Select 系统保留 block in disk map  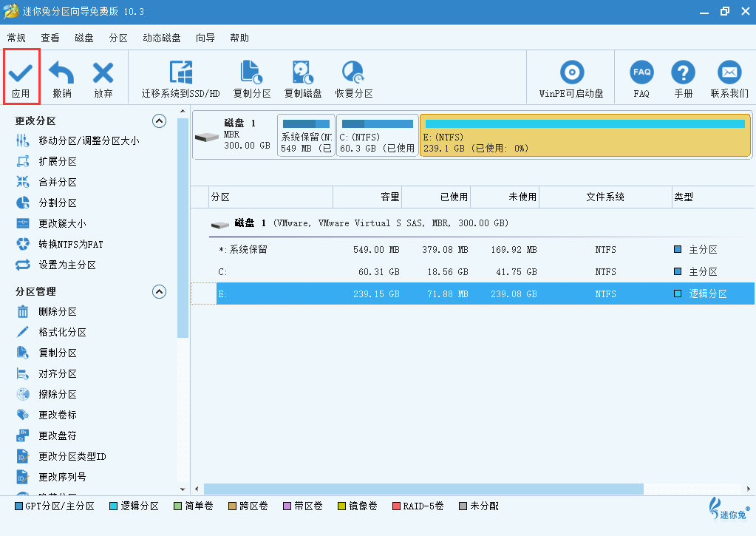coord(306,135)
